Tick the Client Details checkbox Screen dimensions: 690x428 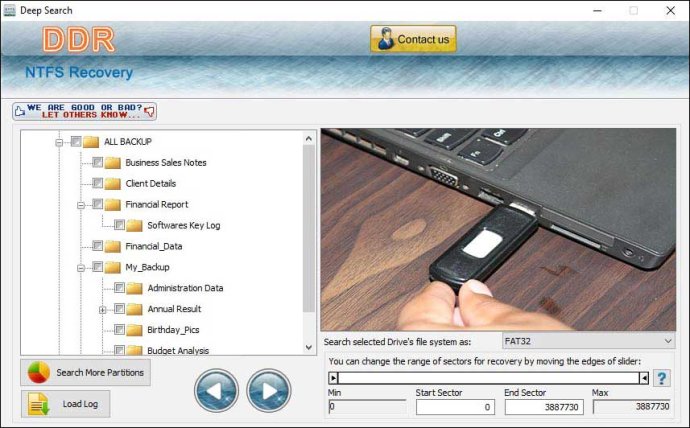click(x=98, y=183)
